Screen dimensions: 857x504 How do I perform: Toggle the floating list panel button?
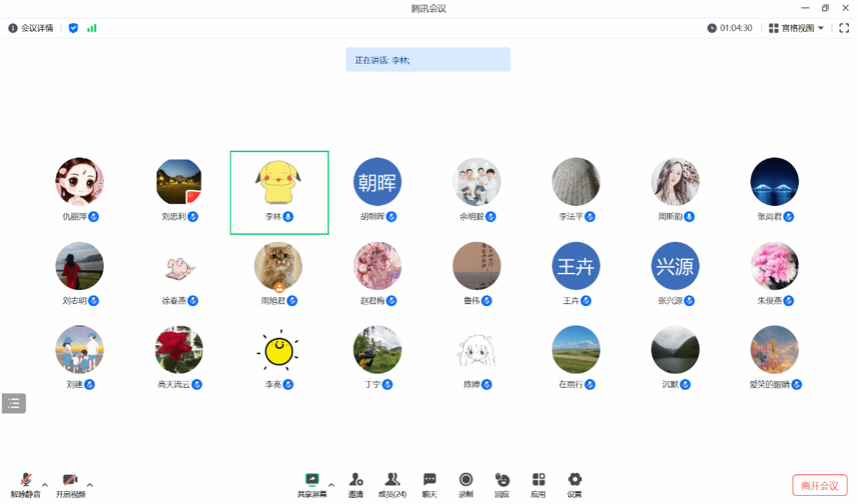[x=14, y=403]
